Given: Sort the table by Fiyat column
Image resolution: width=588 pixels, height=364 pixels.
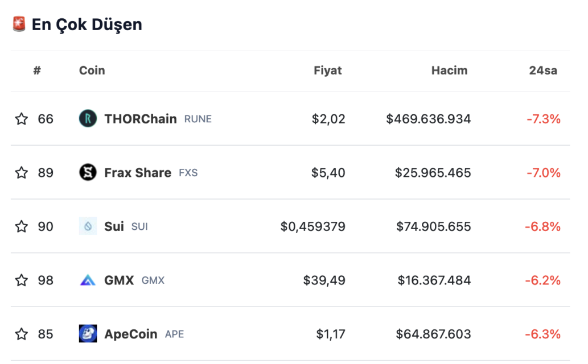Looking at the screenshot, I should pyautogui.click(x=327, y=71).
